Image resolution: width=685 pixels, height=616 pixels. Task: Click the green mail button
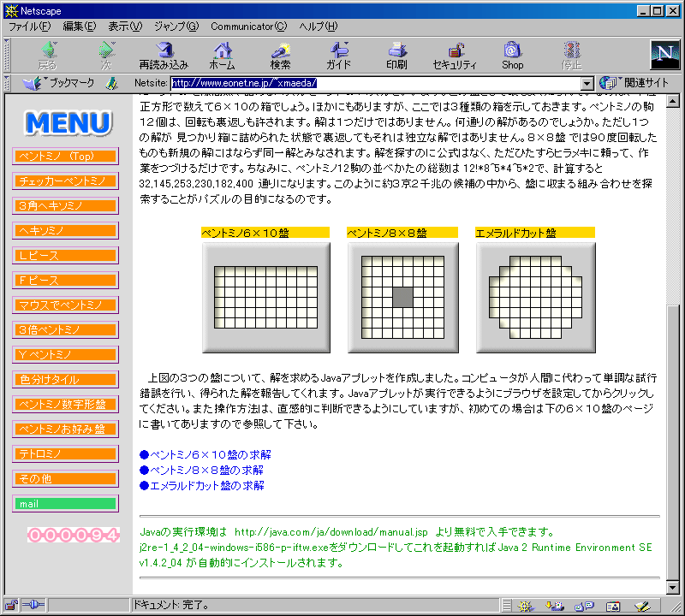coord(66,504)
